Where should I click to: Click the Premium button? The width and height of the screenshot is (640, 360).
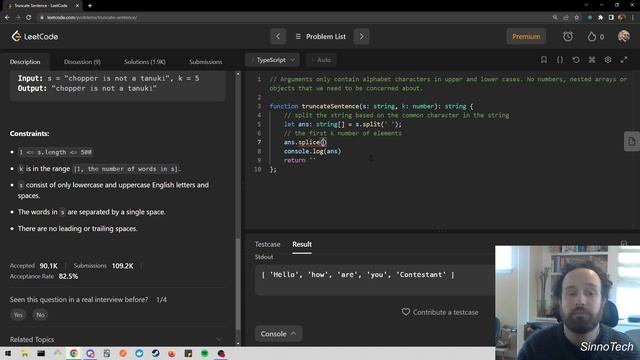point(526,36)
